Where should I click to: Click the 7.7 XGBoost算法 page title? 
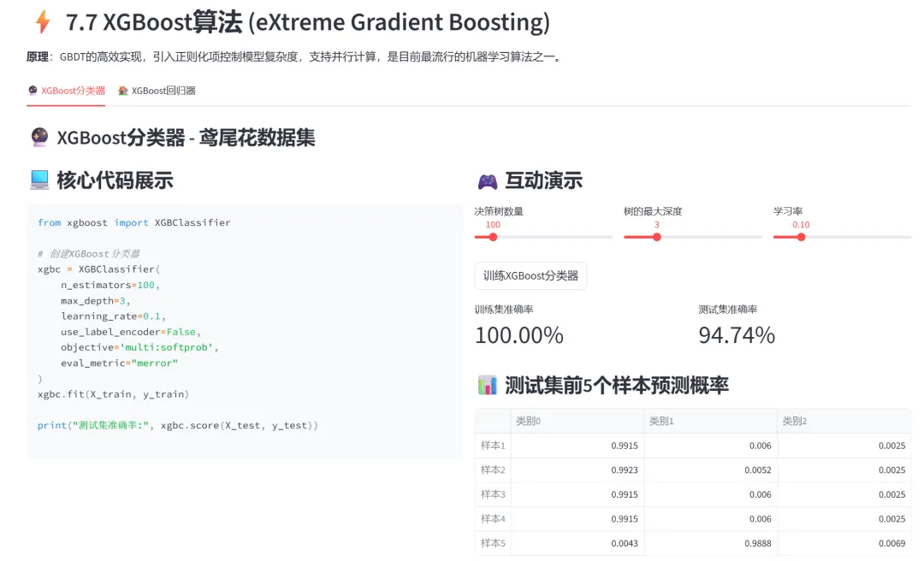(308, 22)
